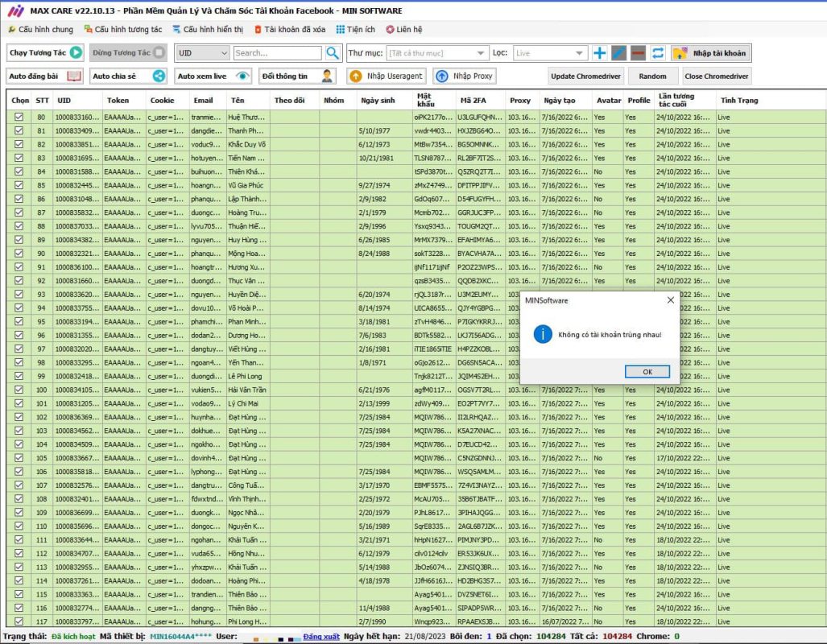The width and height of the screenshot is (827, 644).
Task: Click device code MIN16044A4 in status bar
Action: 182,637
